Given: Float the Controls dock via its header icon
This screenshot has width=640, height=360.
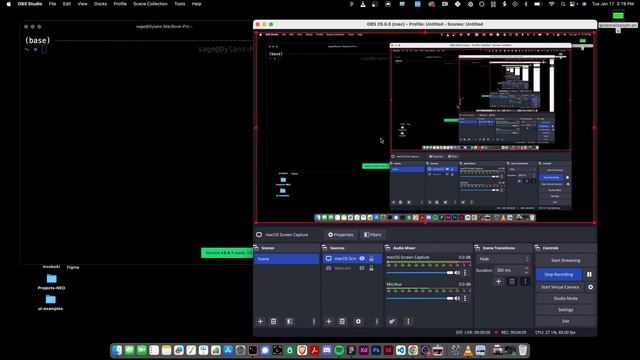Looking at the screenshot, I should [x=537, y=248].
